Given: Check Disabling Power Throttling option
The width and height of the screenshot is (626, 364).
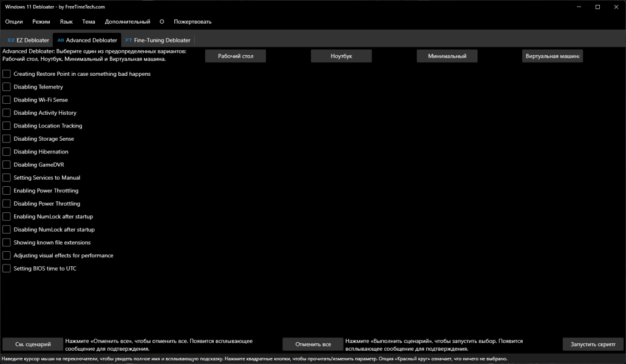Looking at the screenshot, I should point(7,203).
